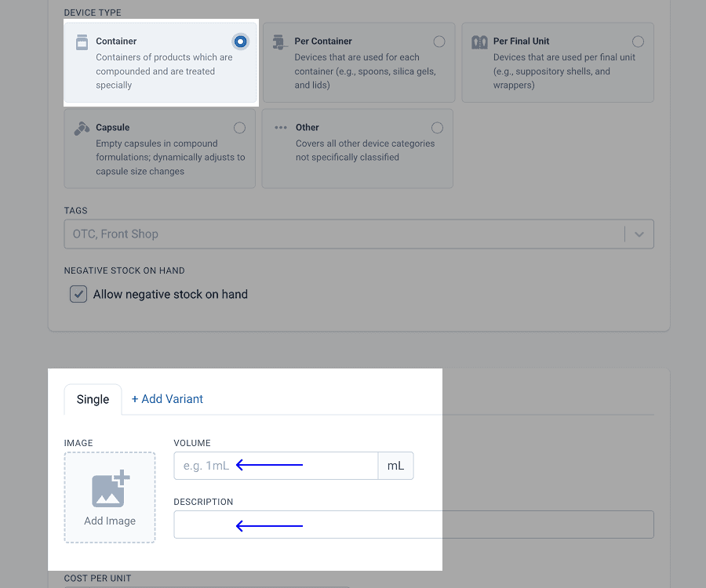Open the Tags dropdown chevron

tap(639, 234)
